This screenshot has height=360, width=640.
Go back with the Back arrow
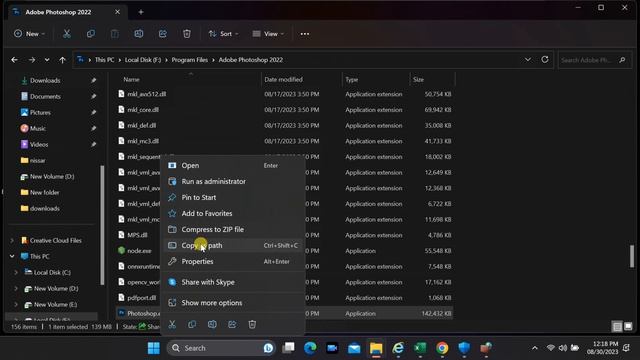[x=15, y=60]
